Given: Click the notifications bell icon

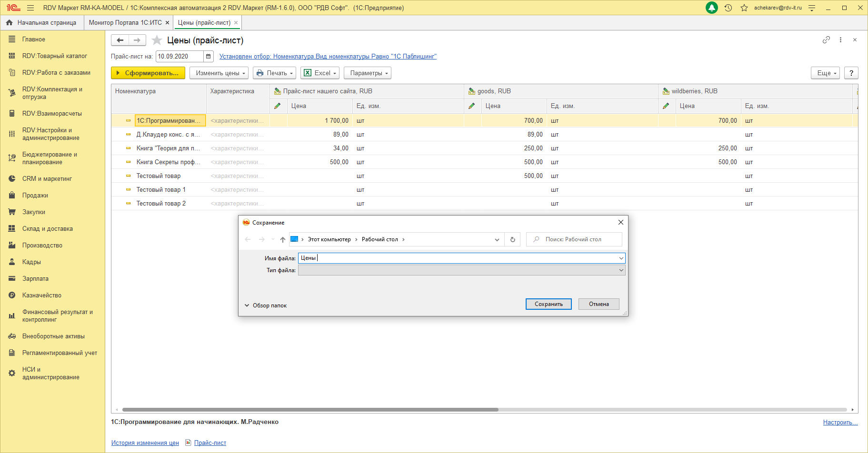Looking at the screenshot, I should (711, 8).
